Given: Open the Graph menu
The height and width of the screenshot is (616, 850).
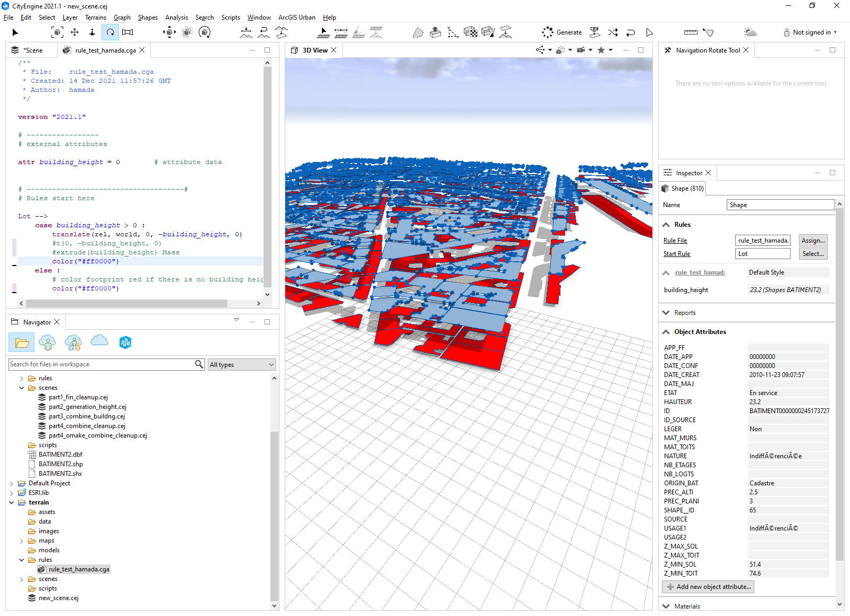Looking at the screenshot, I should coord(122,18).
